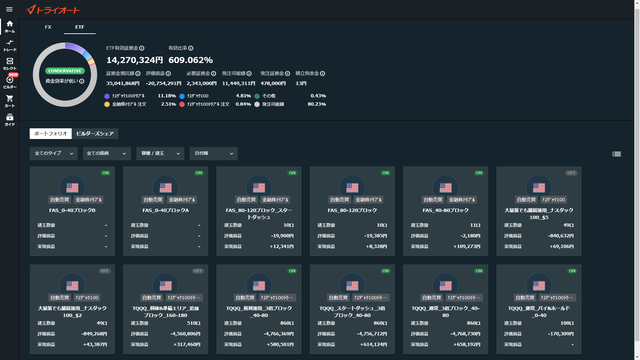Click the CONSERVATIVE badge

(x=65, y=71)
